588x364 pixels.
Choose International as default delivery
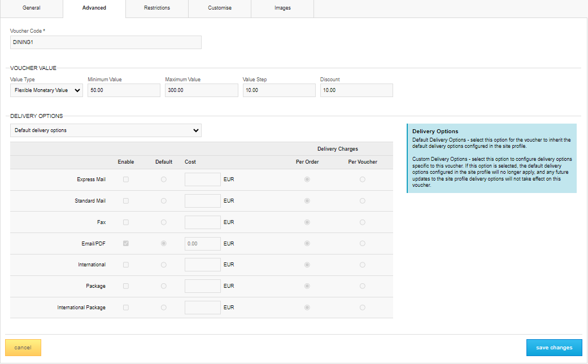[x=163, y=265]
